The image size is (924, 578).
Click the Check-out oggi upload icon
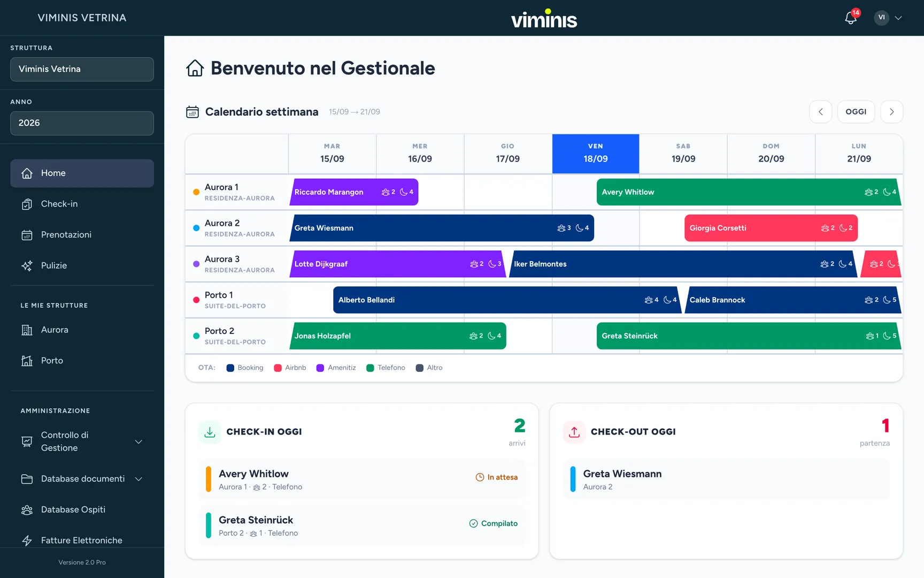coord(574,432)
